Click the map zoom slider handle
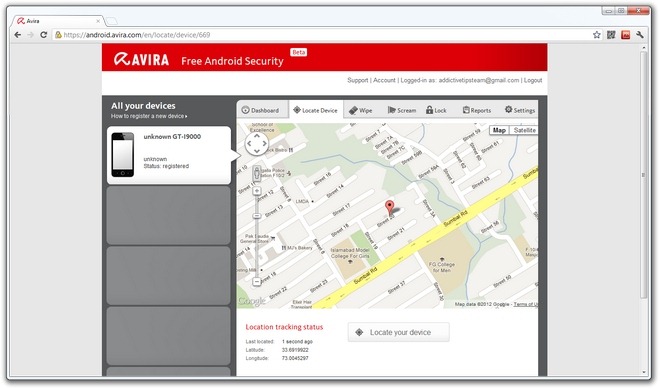The image size is (660, 389). click(256, 216)
